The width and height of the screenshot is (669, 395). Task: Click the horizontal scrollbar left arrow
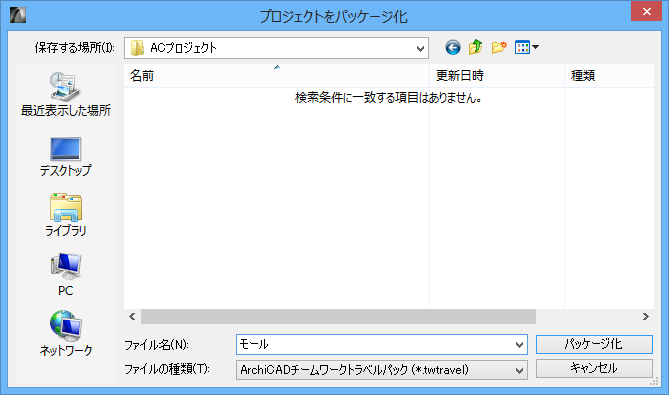coord(132,317)
